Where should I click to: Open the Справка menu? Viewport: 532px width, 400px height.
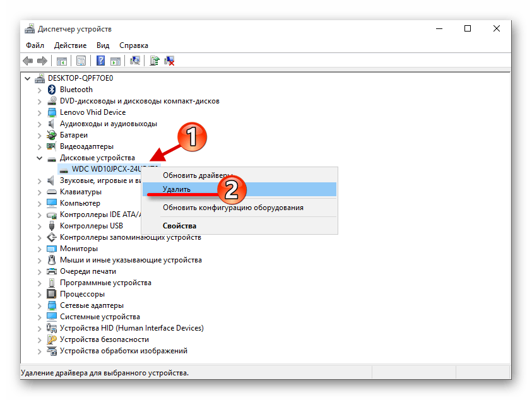(134, 45)
